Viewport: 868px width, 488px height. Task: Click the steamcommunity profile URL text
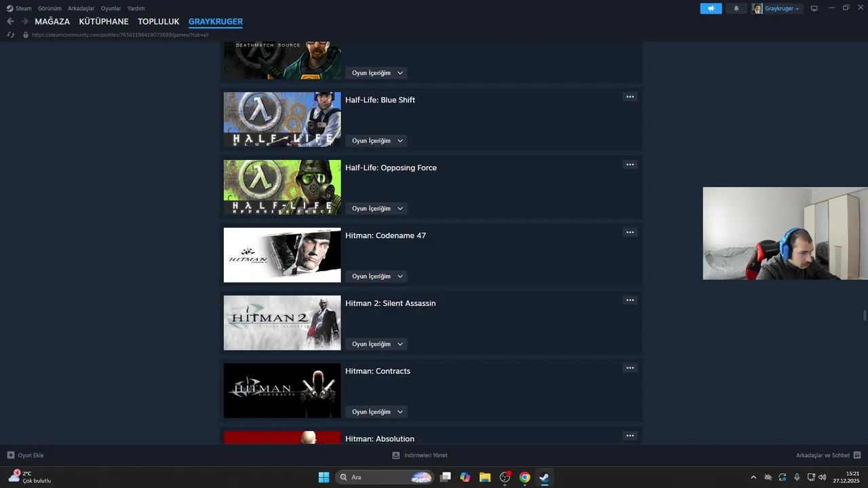[x=120, y=35]
